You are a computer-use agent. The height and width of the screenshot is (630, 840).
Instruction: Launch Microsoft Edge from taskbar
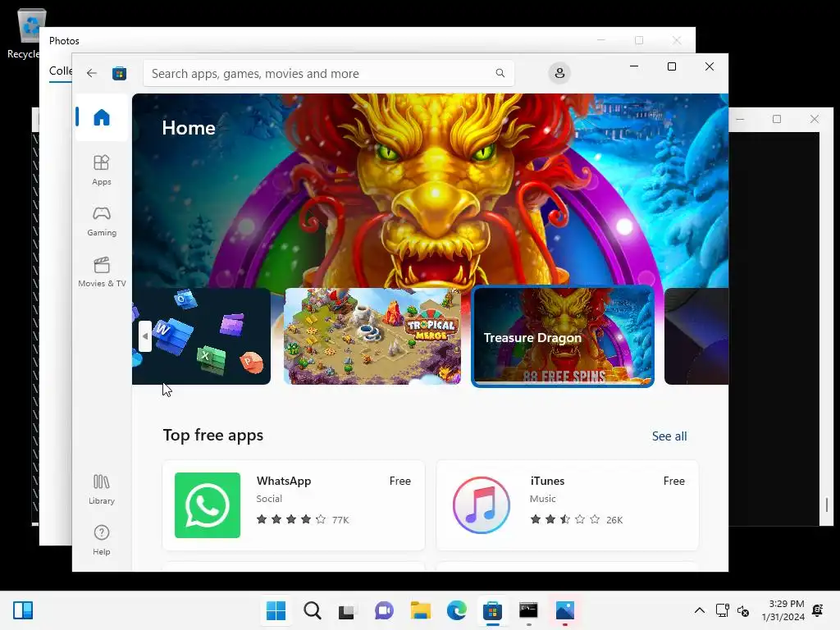pyautogui.click(x=456, y=610)
